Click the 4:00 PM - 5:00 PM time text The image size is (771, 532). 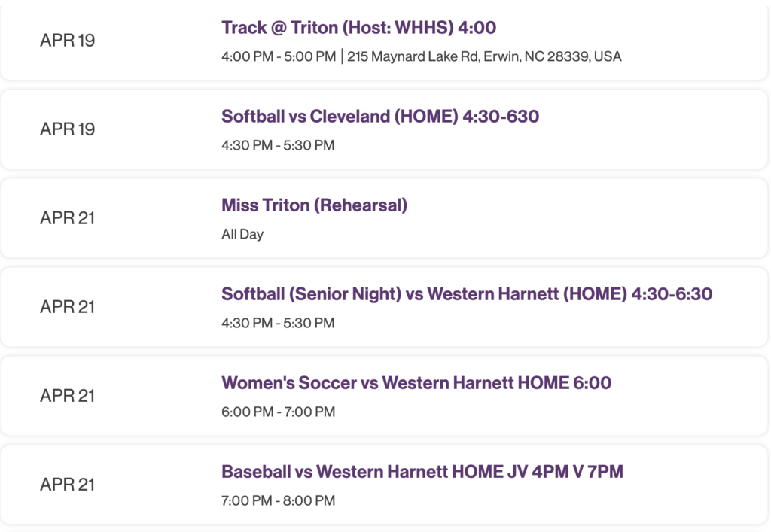point(277,56)
